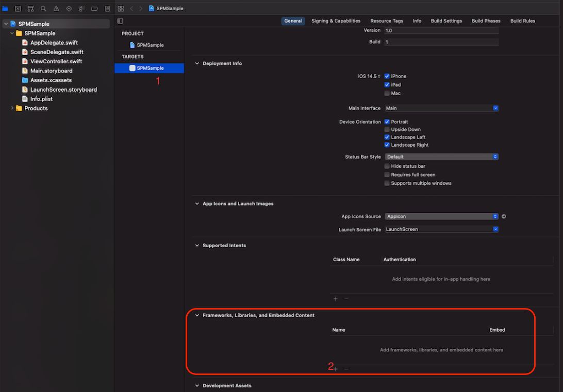Screen dimensions: 563x392
Task: Toggle the iPad checkbox
Action: [387, 84]
